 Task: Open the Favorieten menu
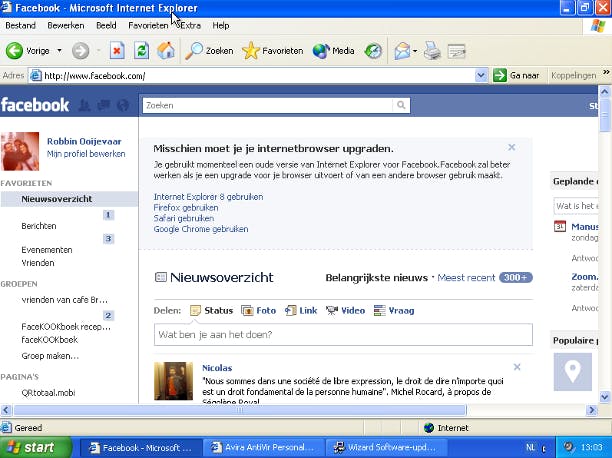148,25
